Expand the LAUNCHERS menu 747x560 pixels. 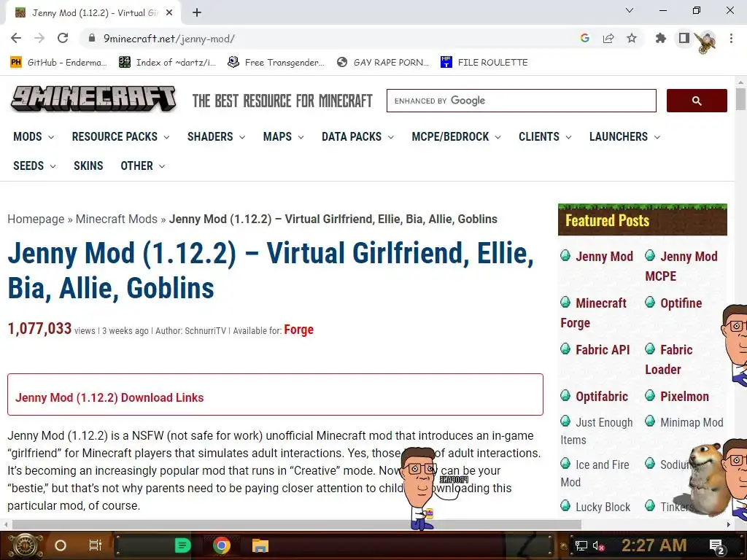(624, 136)
